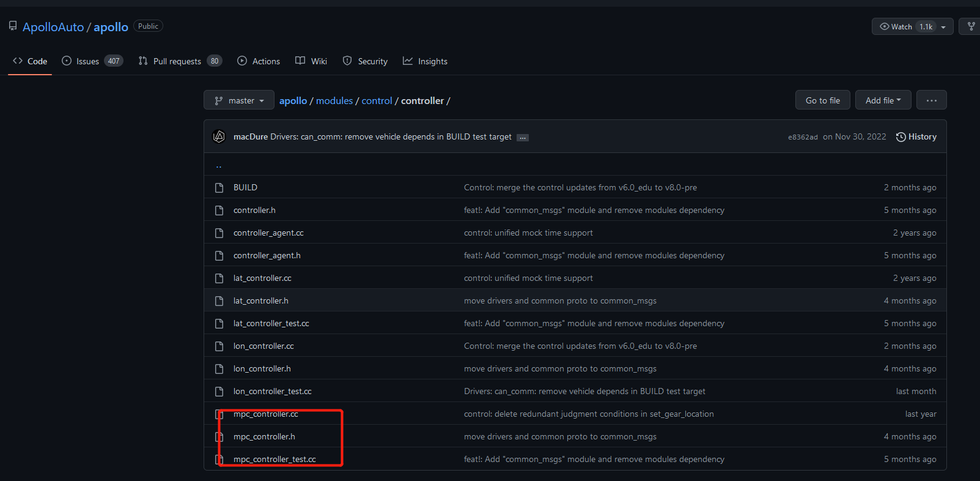The width and height of the screenshot is (980, 481).
Task: Click file icon beside controller_agent.cc
Action: 219,233
